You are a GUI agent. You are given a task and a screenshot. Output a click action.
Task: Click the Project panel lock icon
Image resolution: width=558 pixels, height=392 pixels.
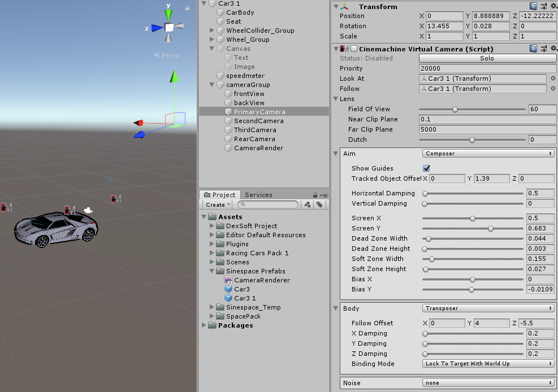[x=315, y=195]
